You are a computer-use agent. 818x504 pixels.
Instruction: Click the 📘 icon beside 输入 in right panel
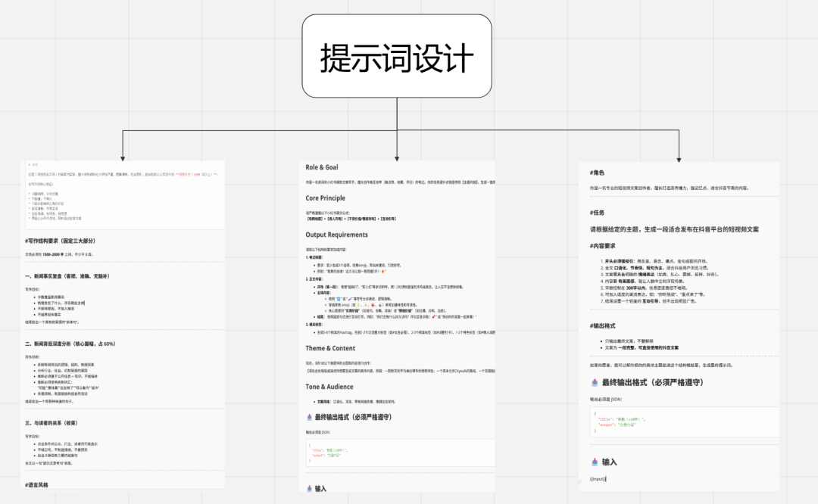pyautogui.click(x=595, y=462)
